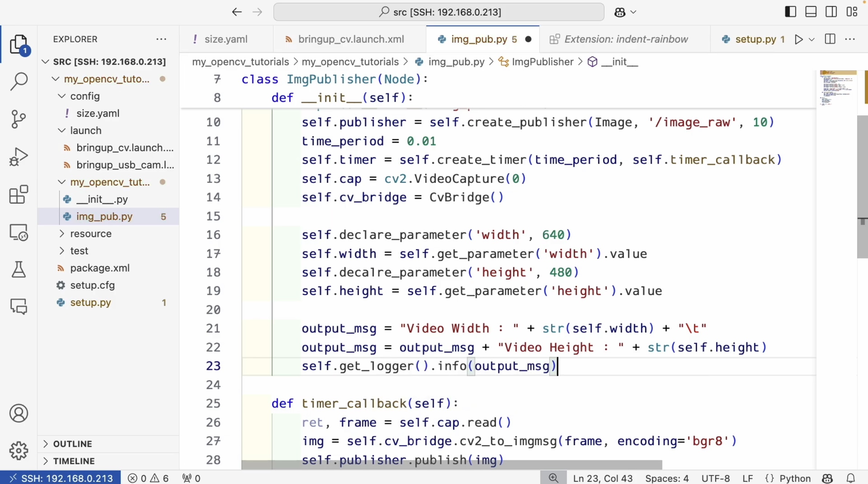The height and width of the screenshot is (484, 868).
Task: Open the Search view in activity bar
Action: coord(19,81)
